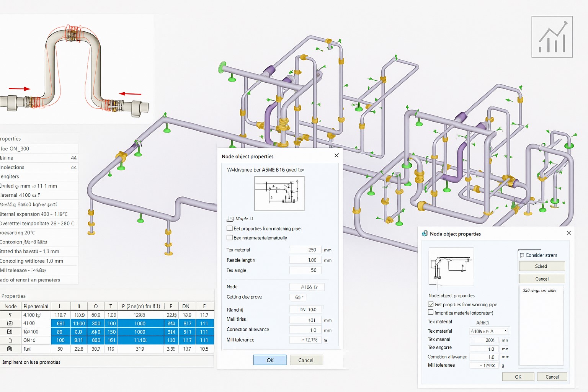Screen dimensions: 588x392
Task: Click the node icon in the 100 row
Action: tap(10, 332)
